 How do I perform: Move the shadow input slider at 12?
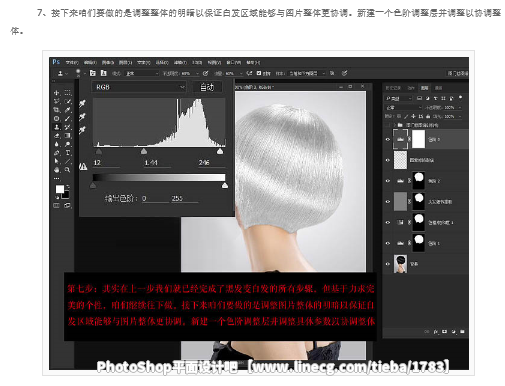pos(99,151)
